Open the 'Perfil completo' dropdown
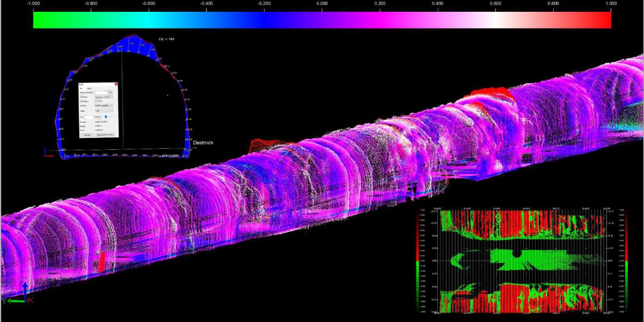 (x=105, y=105)
